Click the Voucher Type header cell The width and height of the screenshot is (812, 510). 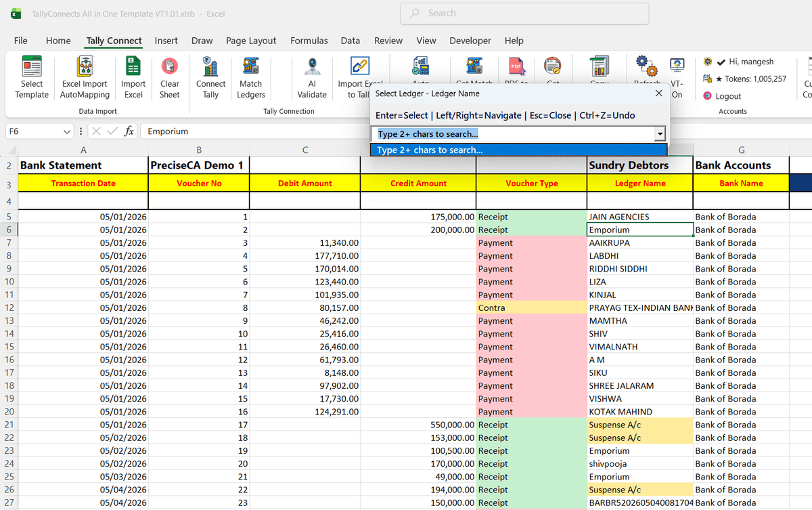(x=531, y=183)
